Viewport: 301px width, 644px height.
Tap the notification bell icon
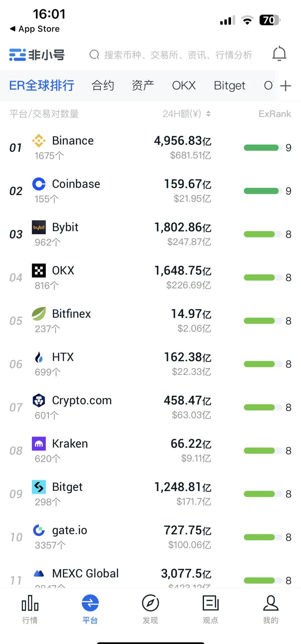[279, 54]
